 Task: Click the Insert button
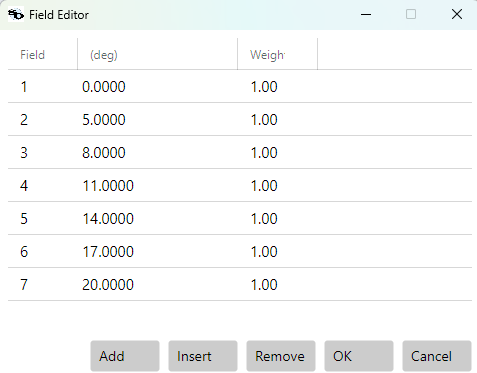point(203,356)
